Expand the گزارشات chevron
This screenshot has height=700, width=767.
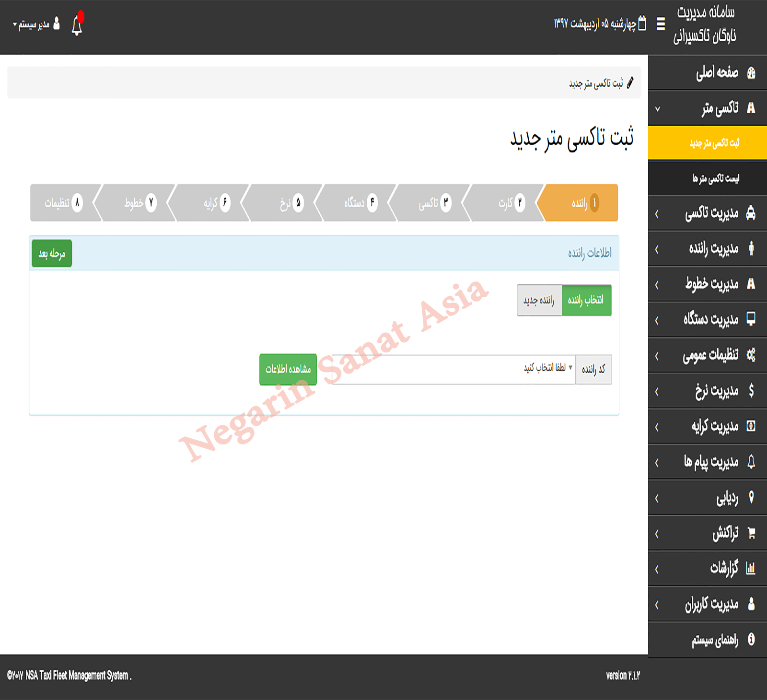pyautogui.click(x=657, y=570)
